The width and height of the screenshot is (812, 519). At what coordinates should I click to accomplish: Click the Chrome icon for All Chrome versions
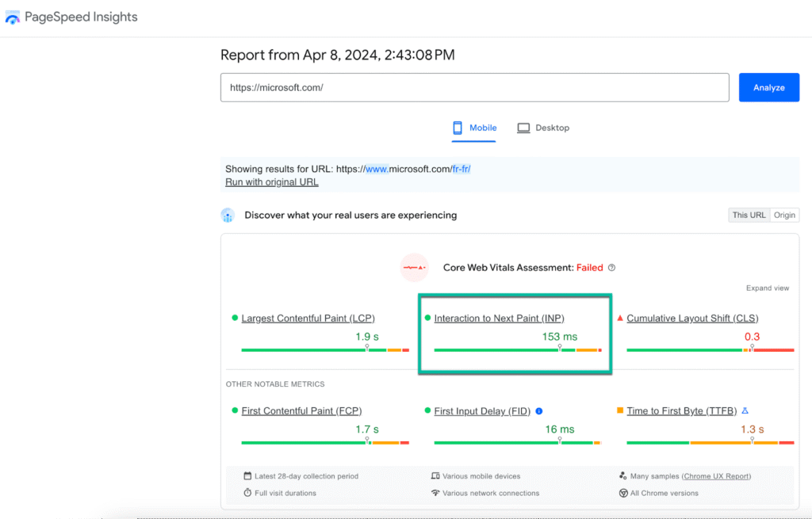(x=623, y=493)
